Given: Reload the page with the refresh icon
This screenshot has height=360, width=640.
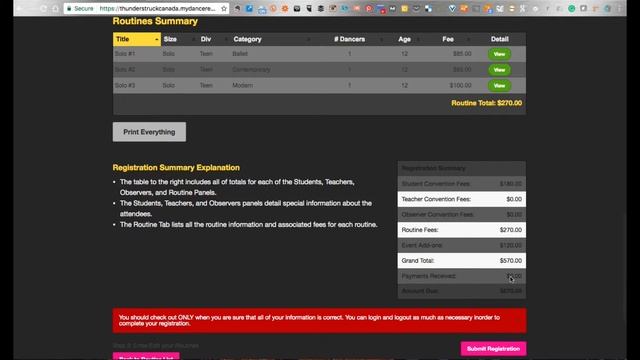Looking at the screenshot, I should click(43, 9).
